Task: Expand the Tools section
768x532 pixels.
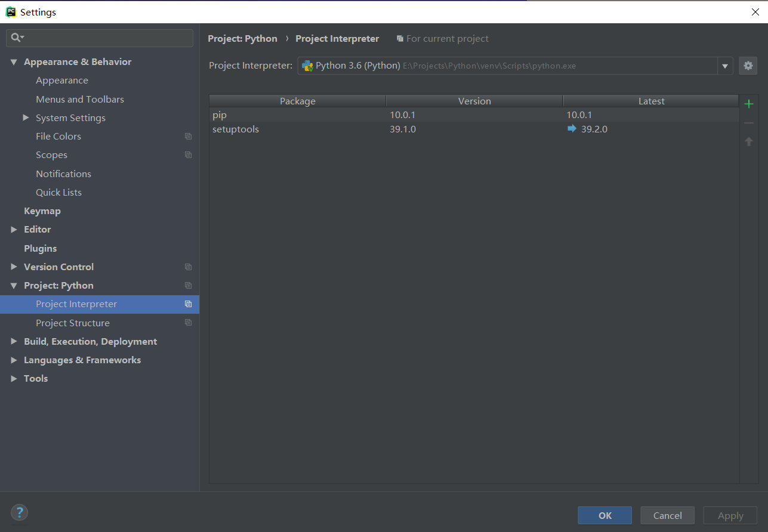Action: 14,379
